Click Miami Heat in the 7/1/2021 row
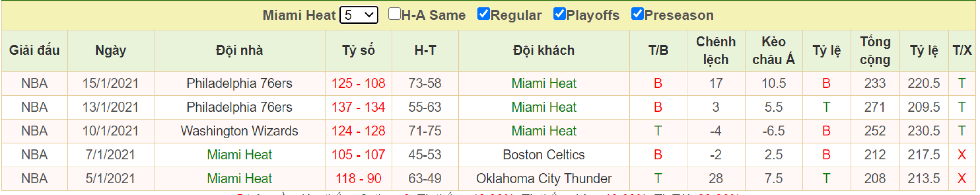 [239, 155]
